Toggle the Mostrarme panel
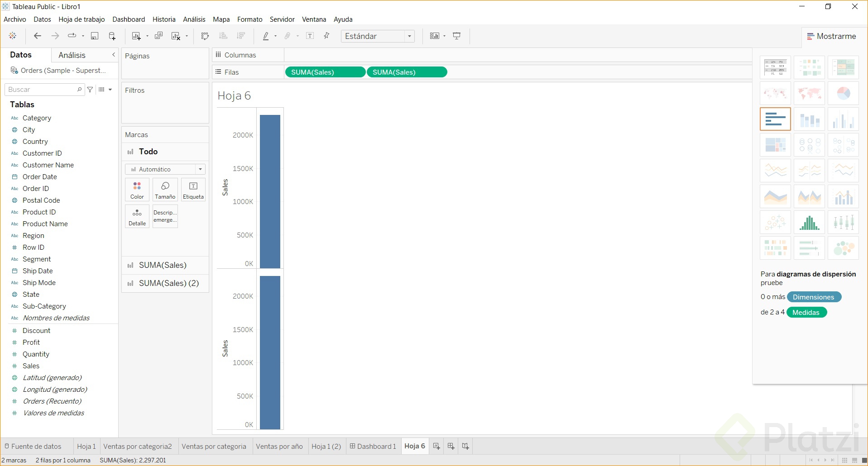Viewport: 868px width, 466px height. point(831,36)
